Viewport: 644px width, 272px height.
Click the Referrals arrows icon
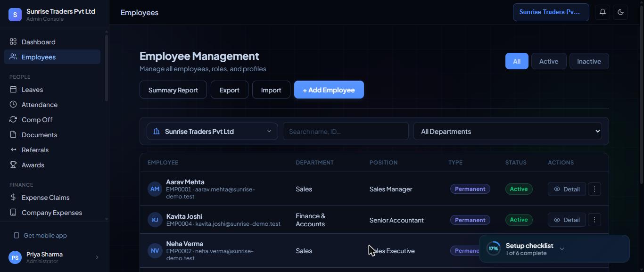coord(13,150)
